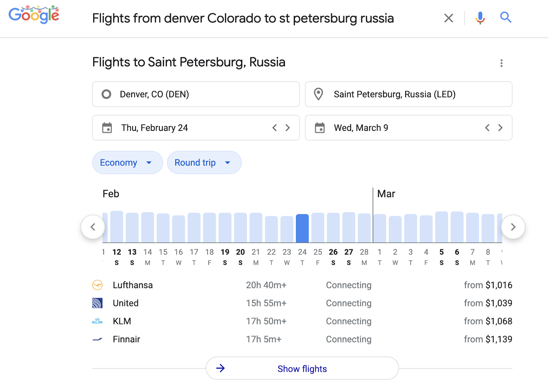The height and width of the screenshot is (392, 548).
Task: Click the Mar month label on chart
Action: coord(386,194)
